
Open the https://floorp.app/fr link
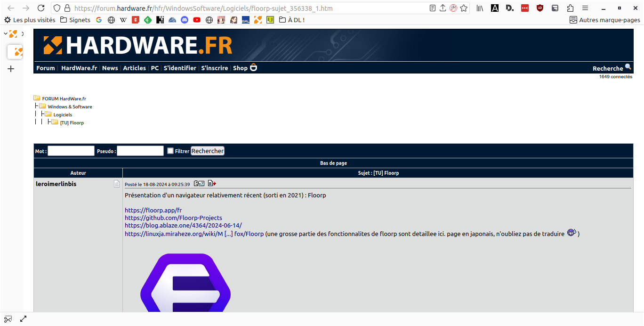(x=153, y=210)
